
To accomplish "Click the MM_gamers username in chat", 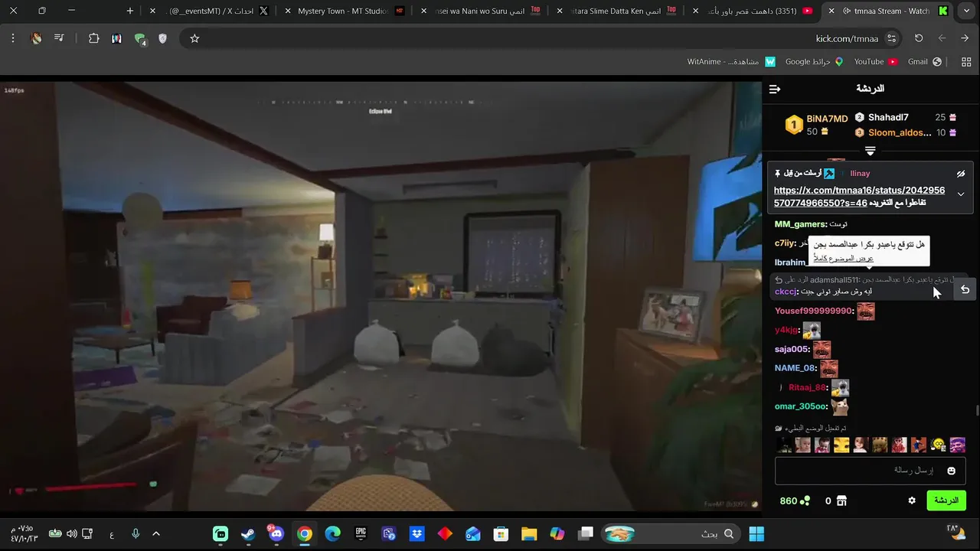I will click(800, 224).
